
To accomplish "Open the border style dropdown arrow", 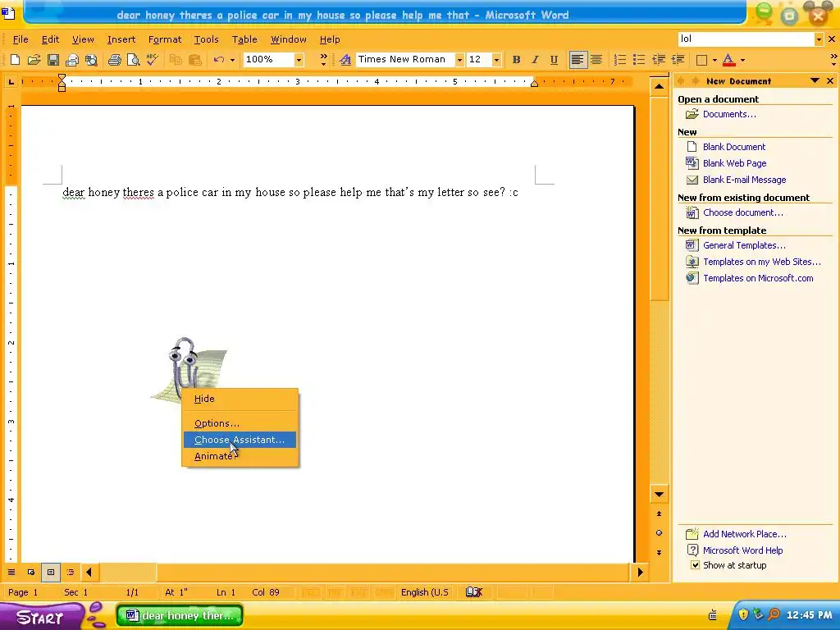I will pyautogui.click(x=714, y=59).
